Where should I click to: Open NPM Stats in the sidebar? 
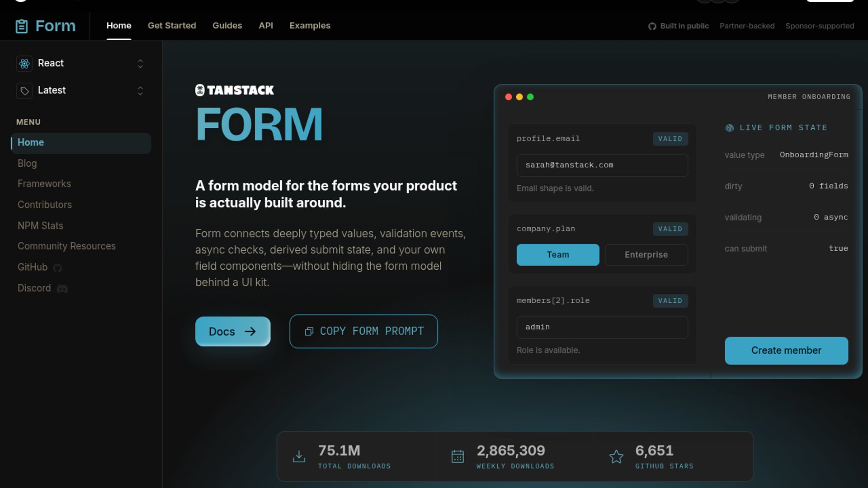[40, 226]
